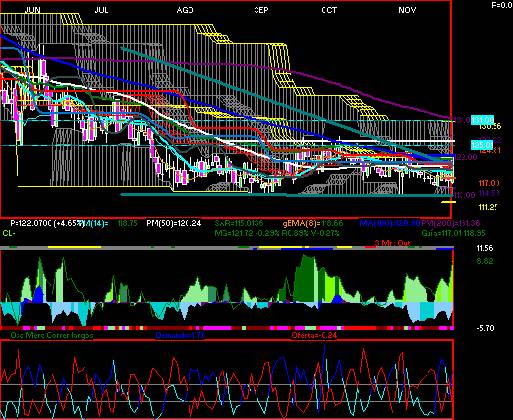This screenshot has width=513, height=420.
Task: Click the blue Demanda readout
Action: pyautogui.click(x=180, y=335)
